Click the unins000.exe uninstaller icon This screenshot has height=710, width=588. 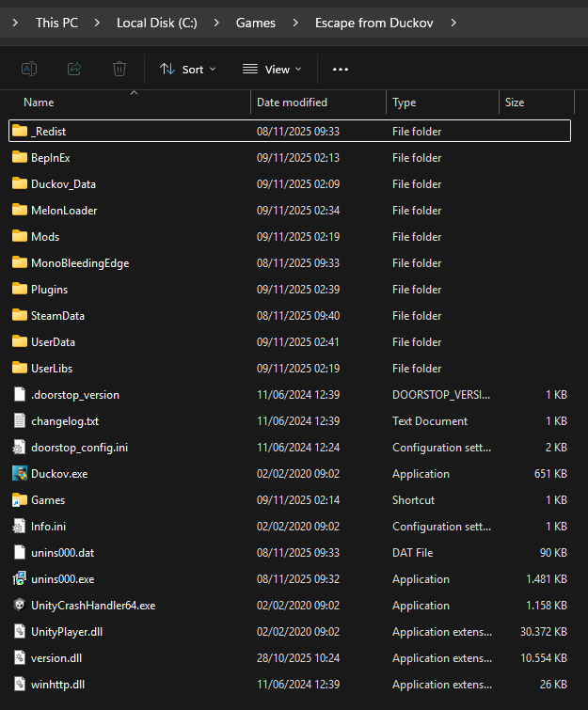(x=20, y=578)
